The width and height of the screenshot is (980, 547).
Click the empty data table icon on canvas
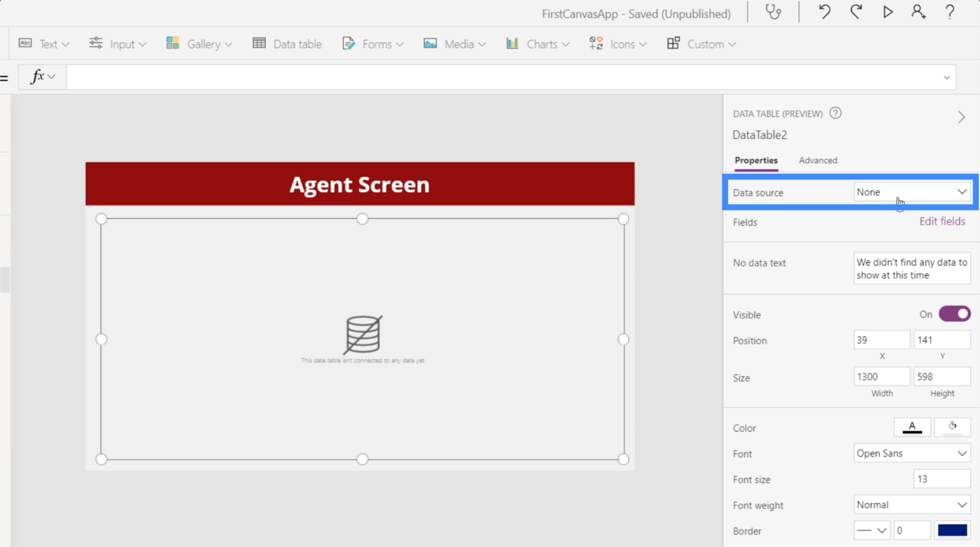tap(363, 335)
